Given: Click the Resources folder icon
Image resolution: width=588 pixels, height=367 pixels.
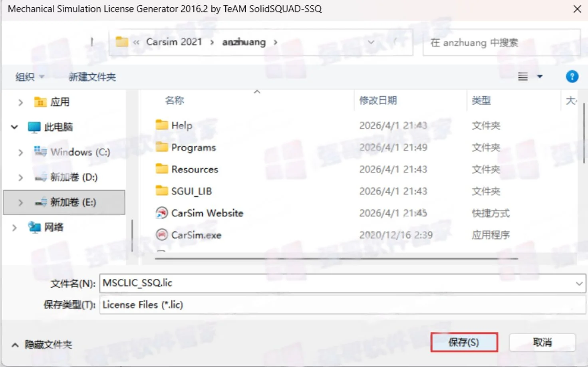Looking at the screenshot, I should [162, 169].
